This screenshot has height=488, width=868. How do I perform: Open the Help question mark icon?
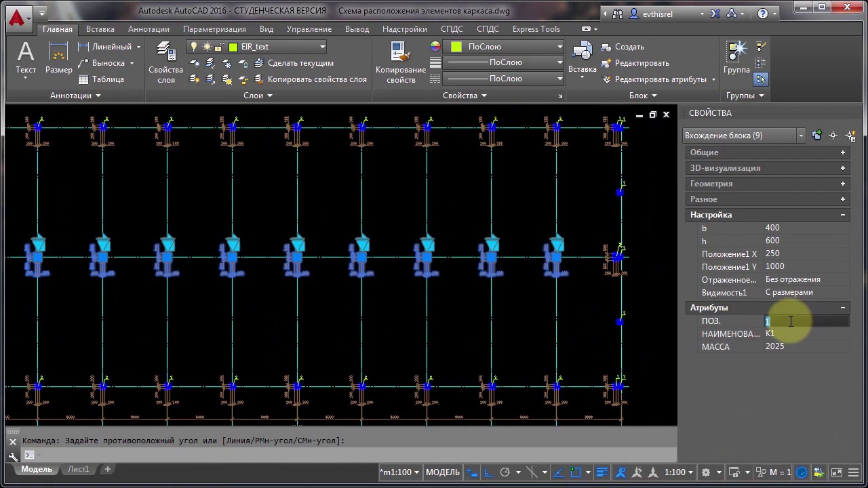click(x=763, y=14)
